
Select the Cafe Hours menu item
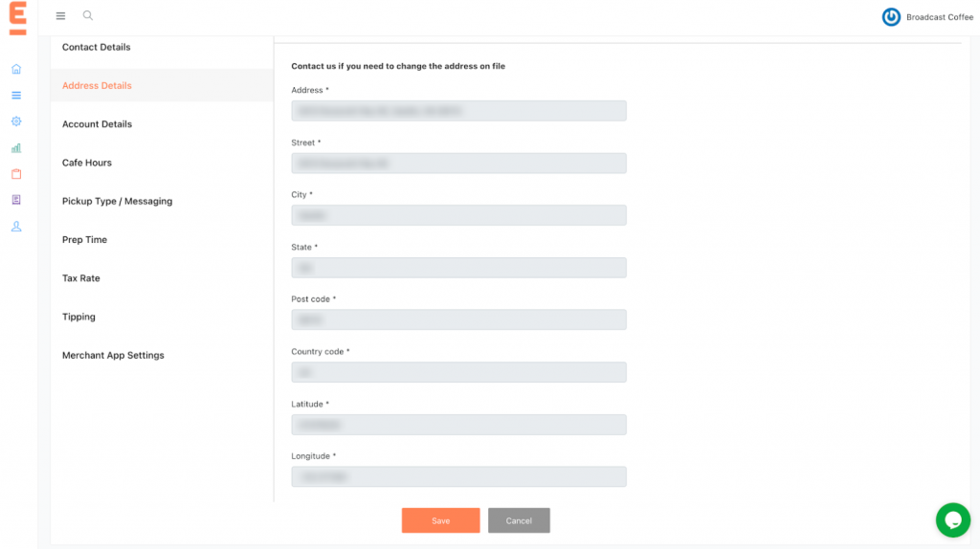87,163
